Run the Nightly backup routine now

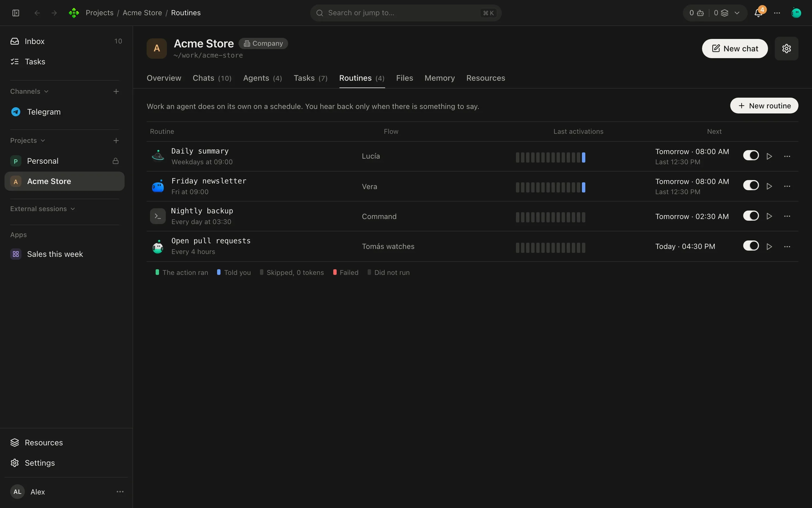[x=769, y=216]
